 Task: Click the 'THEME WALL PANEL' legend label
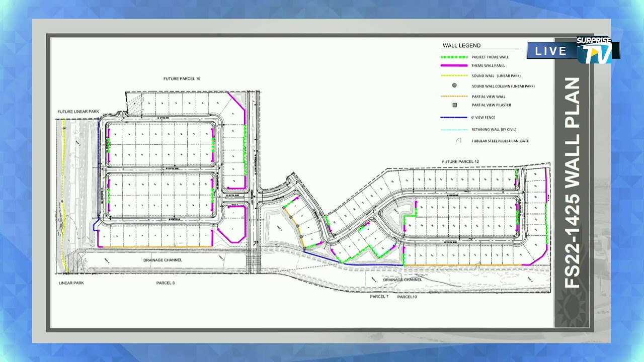pos(488,65)
